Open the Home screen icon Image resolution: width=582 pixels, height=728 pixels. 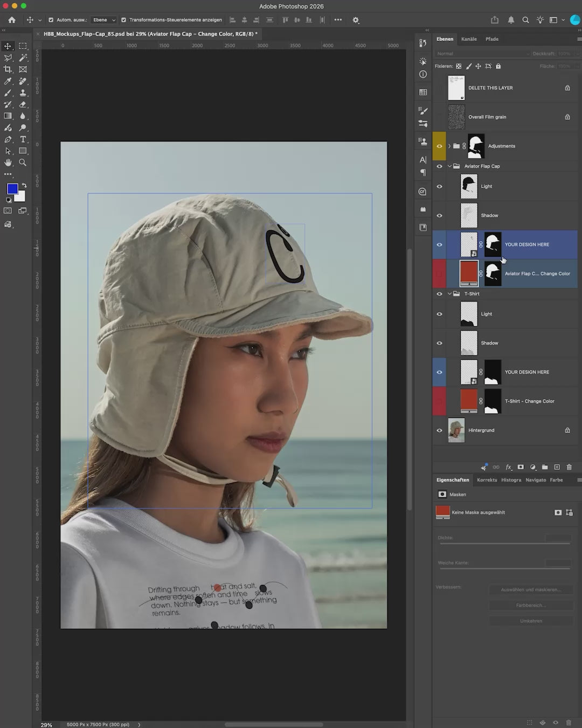[11, 20]
